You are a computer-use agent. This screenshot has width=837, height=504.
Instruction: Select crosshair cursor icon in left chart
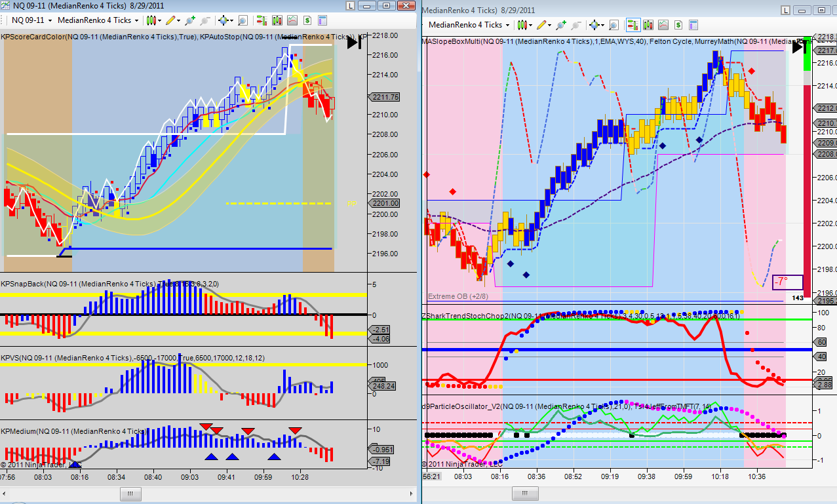pos(222,20)
